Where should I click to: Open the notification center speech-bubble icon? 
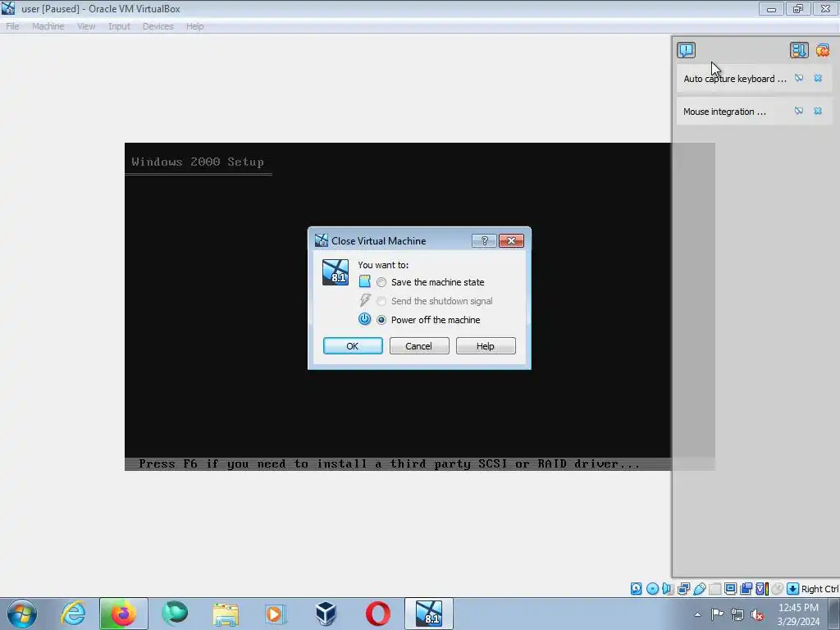[686, 50]
